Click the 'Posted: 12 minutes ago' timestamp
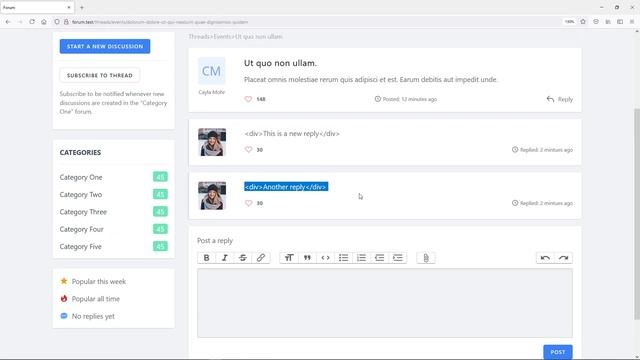This screenshot has height=360, width=640. pos(406,99)
